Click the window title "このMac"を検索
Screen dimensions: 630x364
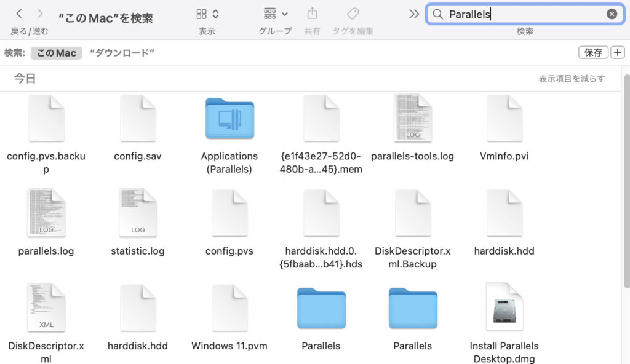click(x=105, y=18)
